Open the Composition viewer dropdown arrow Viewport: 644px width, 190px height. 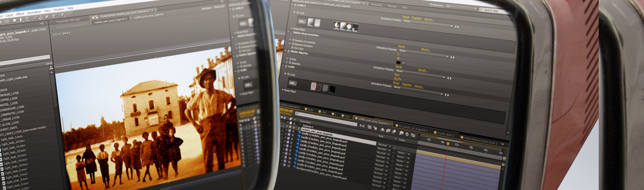pos(152,10)
